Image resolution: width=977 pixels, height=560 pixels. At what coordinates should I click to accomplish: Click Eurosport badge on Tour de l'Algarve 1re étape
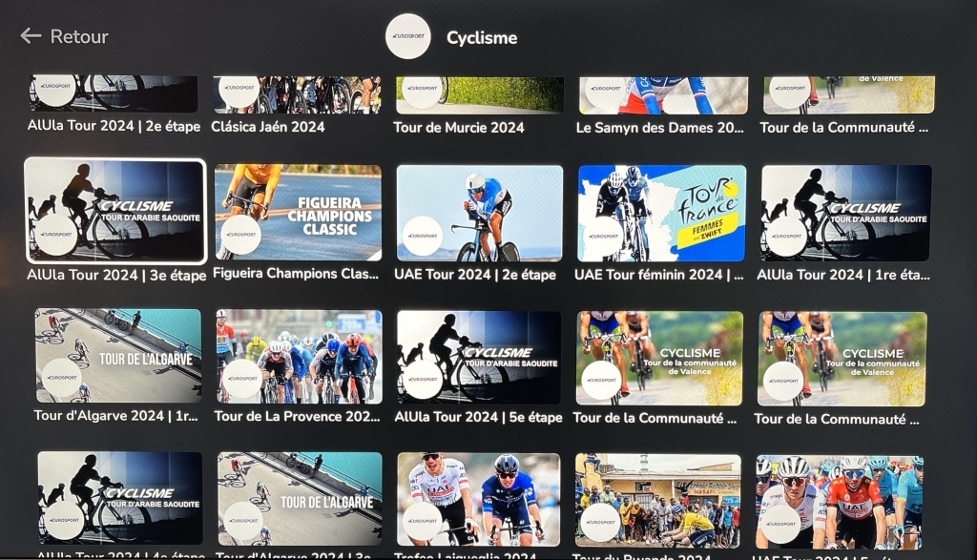(62, 378)
